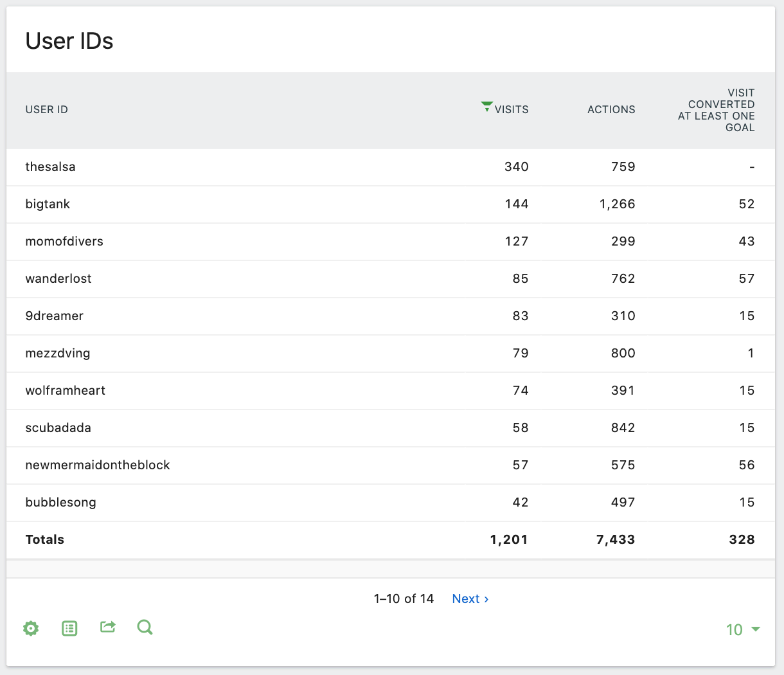The image size is (784, 675).
Task: Click the momofdivers user ID
Action: point(64,242)
